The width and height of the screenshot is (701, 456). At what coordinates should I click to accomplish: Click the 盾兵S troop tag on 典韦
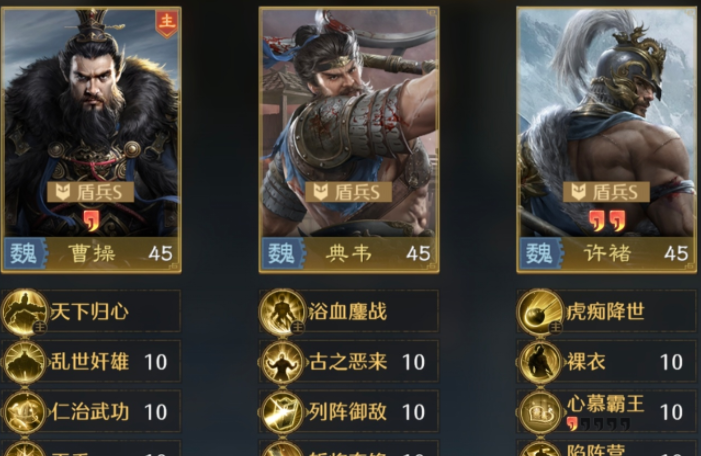tap(349, 192)
